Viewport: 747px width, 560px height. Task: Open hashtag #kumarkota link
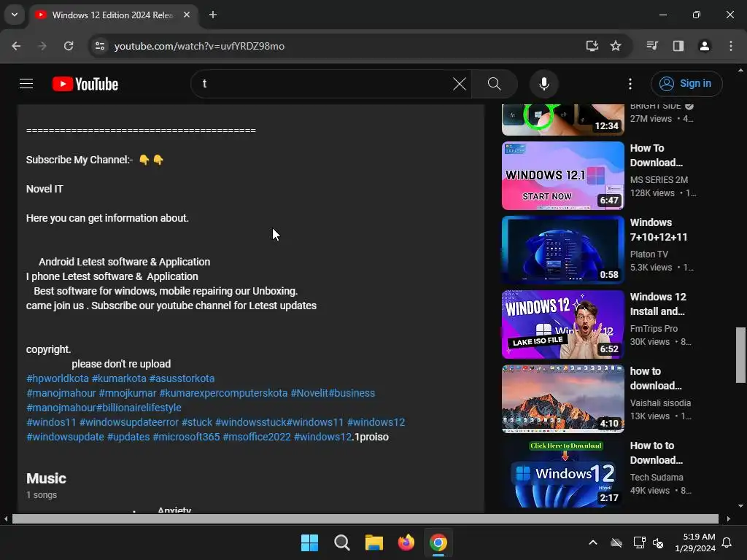tap(119, 378)
